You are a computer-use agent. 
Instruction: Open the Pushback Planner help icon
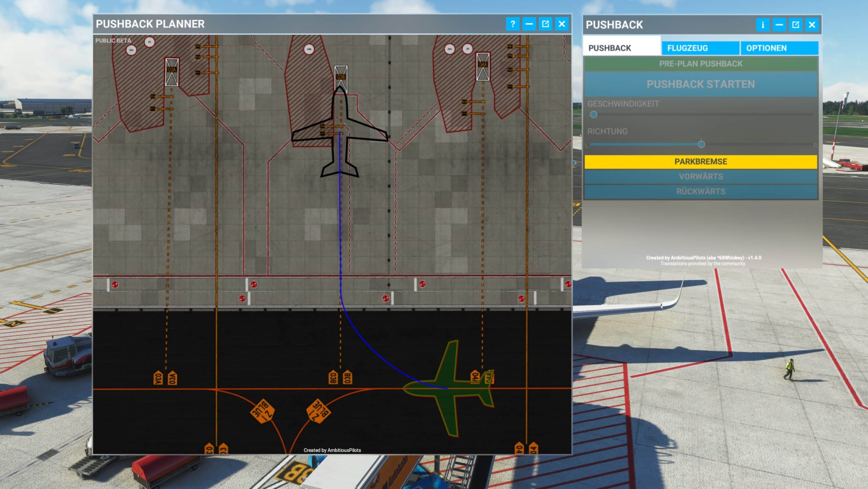pos(512,24)
